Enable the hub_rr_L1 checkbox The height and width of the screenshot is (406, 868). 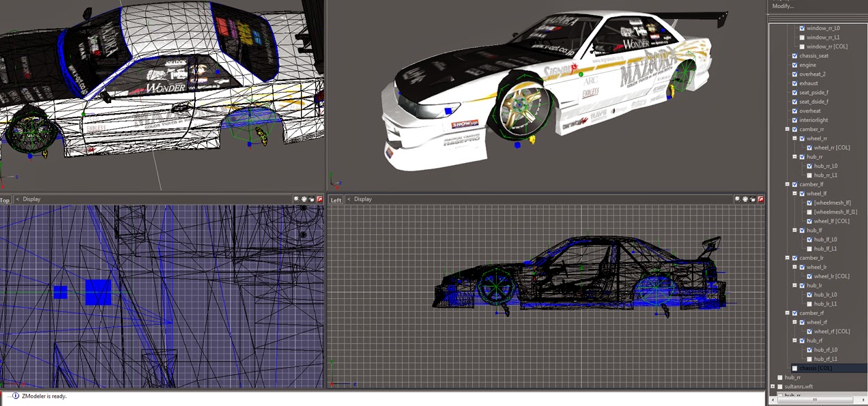pos(809,175)
